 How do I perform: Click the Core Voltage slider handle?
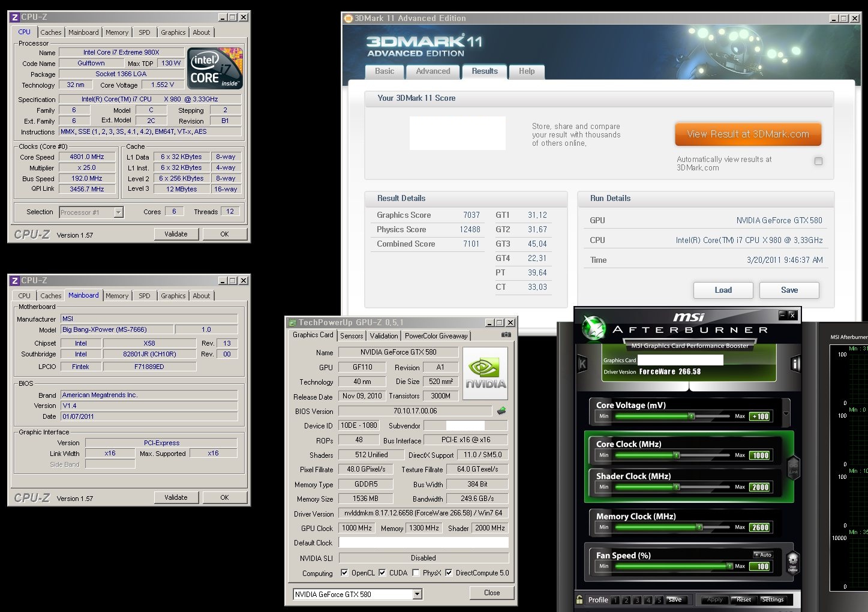point(692,416)
